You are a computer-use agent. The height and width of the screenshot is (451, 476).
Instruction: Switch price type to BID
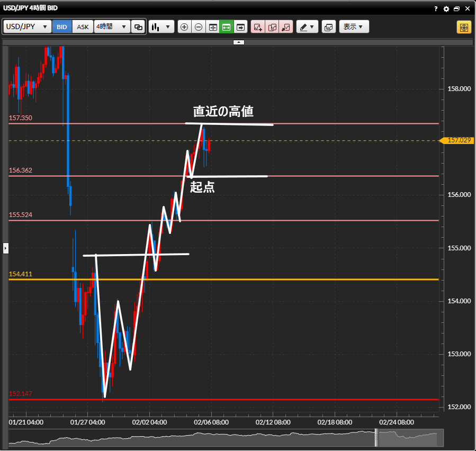tap(62, 27)
